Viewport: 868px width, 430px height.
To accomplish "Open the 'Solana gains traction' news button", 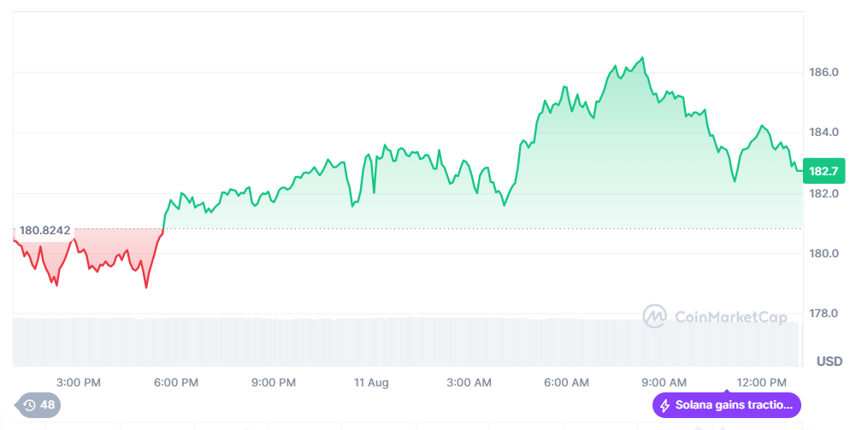I will point(727,405).
